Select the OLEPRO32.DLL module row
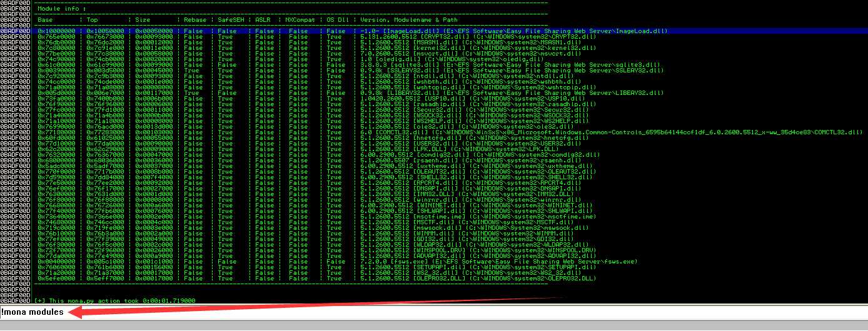This screenshot has height=331, width=868. (434, 279)
